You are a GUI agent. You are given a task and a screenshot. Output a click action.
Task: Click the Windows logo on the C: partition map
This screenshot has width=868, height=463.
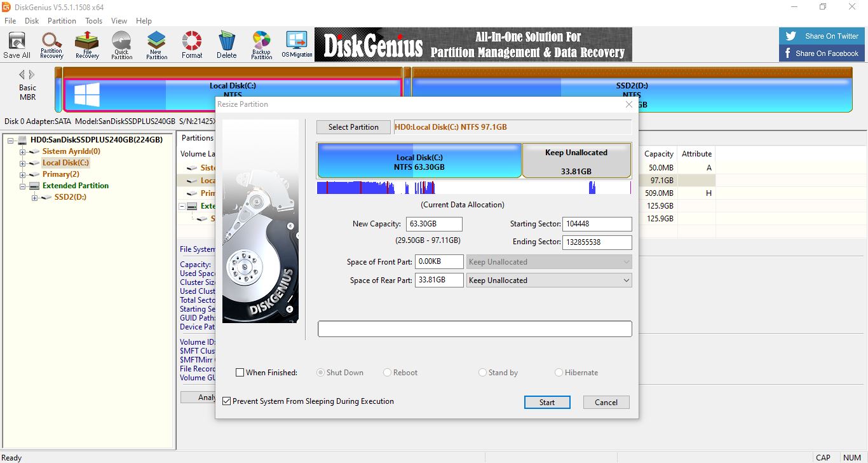87,95
